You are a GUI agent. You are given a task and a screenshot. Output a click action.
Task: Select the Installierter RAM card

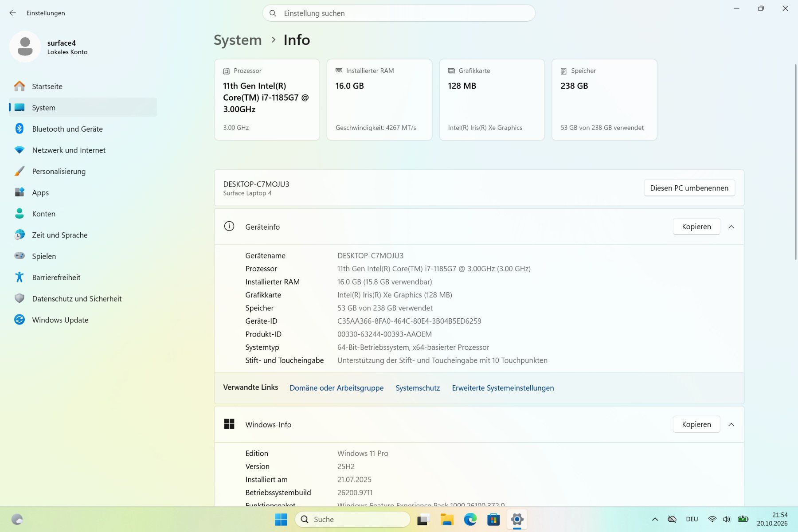[x=379, y=100]
